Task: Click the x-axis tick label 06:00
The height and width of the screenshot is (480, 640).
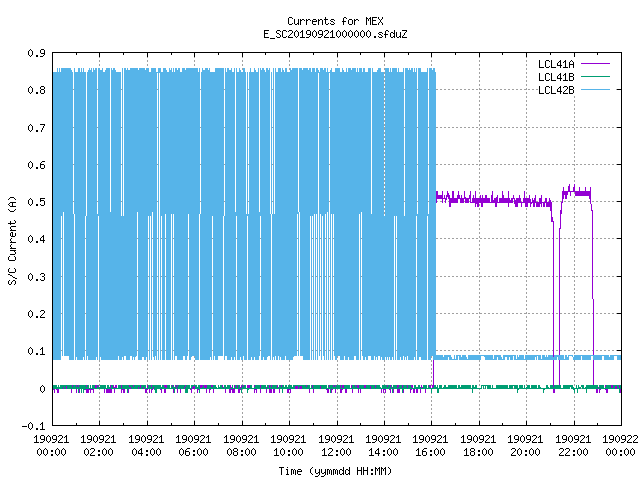Action: [x=193, y=452]
